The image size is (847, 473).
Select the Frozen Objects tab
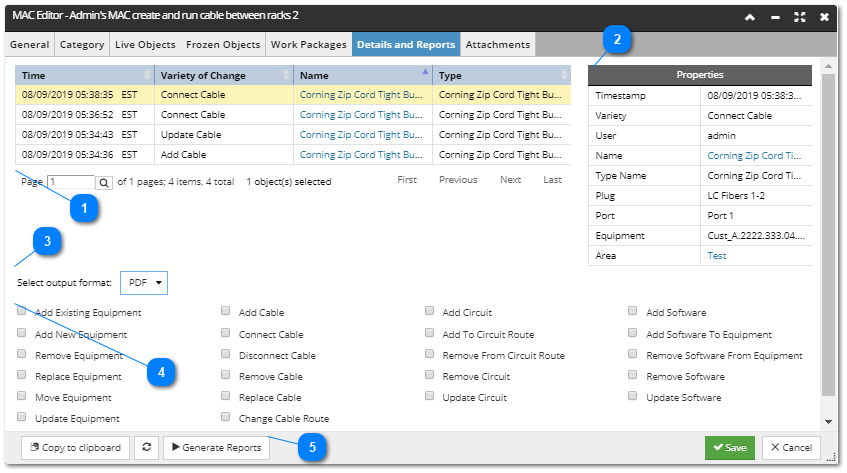pos(223,45)
